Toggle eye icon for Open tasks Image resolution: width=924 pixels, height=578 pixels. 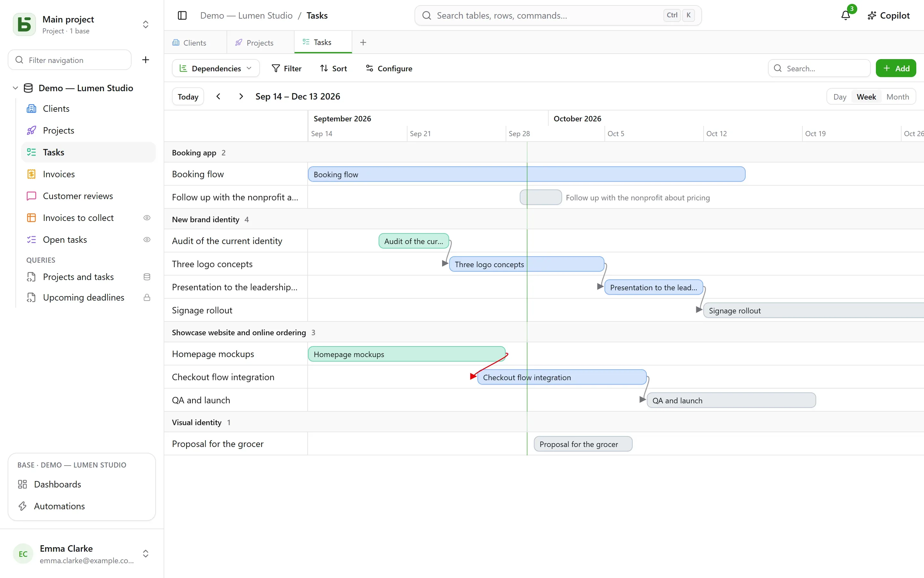point(147,239)
